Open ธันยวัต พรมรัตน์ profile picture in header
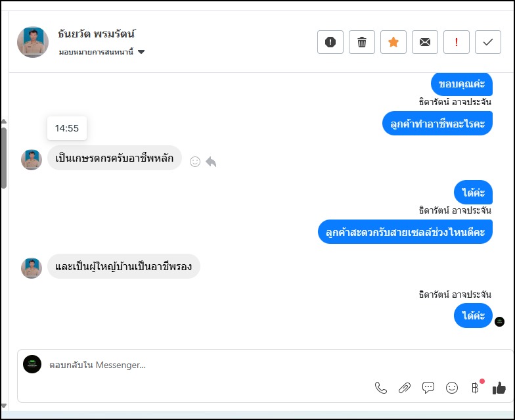Screen dimensions: 515x420 pyautogui.click(x=33, y=42)
